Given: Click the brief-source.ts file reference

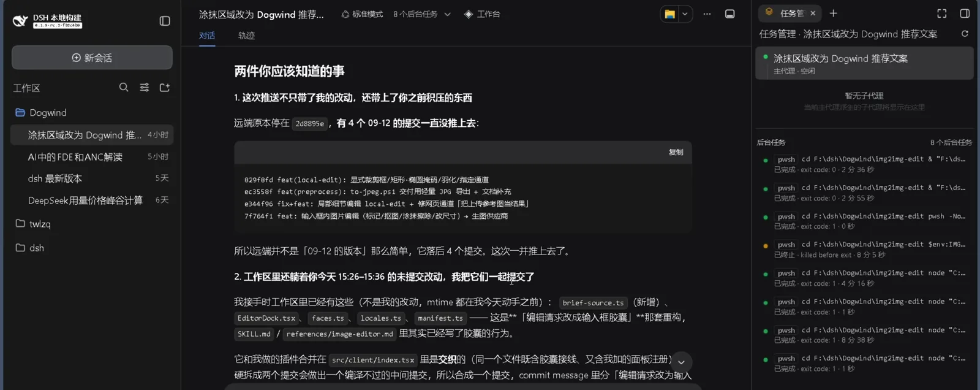Looking at the screenshot, I should click(x=593, y=302).
